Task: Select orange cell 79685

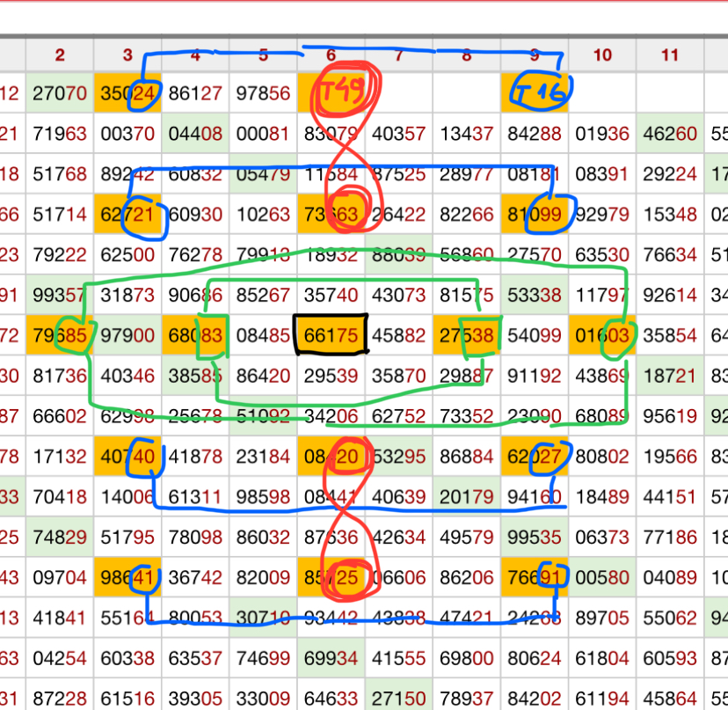Action: [x=59, y=335]
